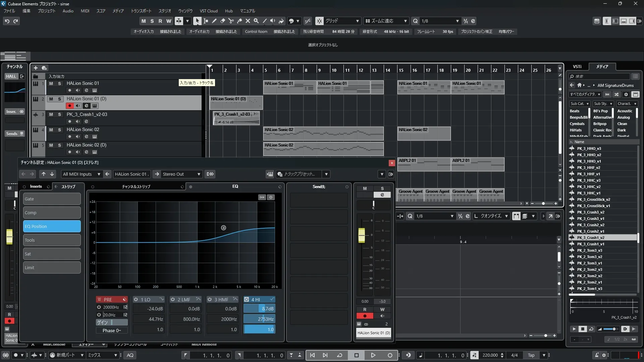Mute the HALion Sonic 02 track
The height and width of the screenshot is (362, 644).
51,130
